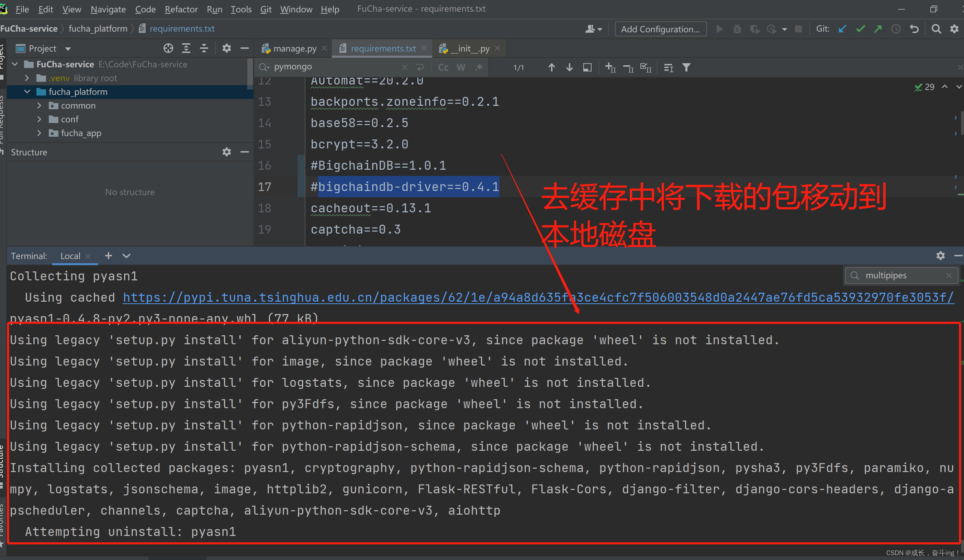Click the filter search results funnel icon
The image size is (964, 560).
(x=686, y=68)
